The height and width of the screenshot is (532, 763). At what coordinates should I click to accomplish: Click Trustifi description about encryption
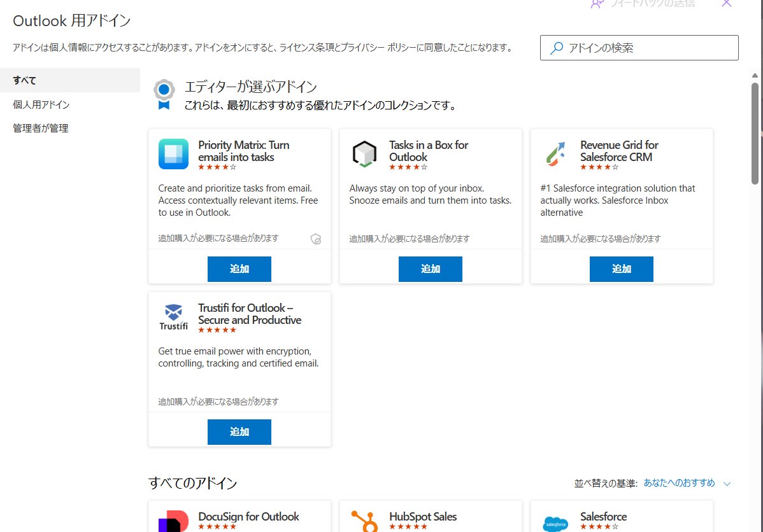(x=238, y=358)
